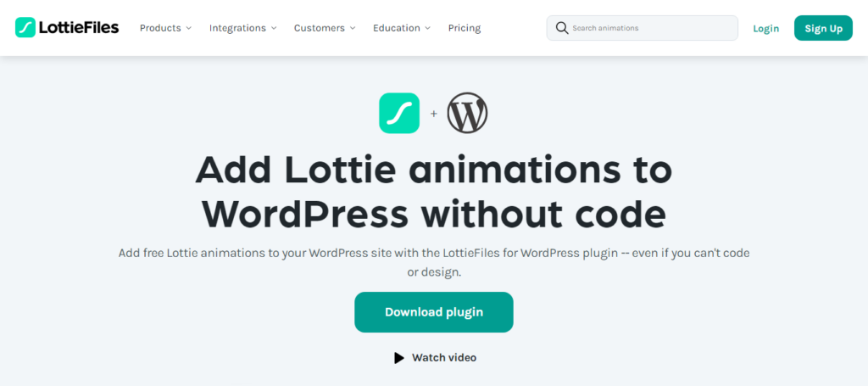The width and height of the screenshot is (868, 386).
Task: Expand the chevron beside Products
Action: 188,29
